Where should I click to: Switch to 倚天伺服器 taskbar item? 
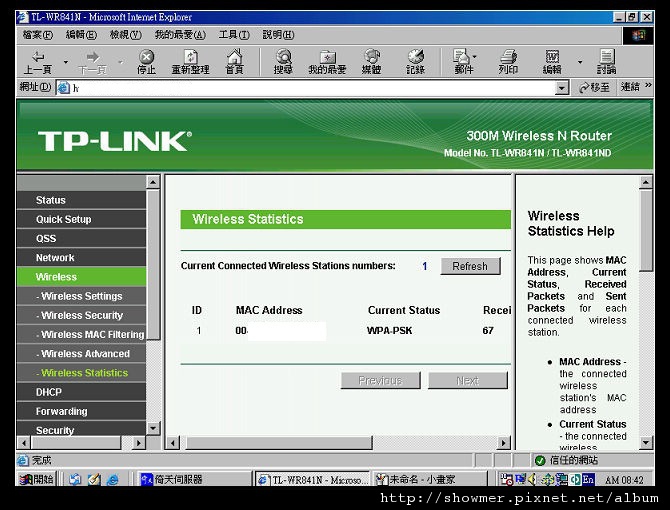pyautogui.click(x=195, y=479)
